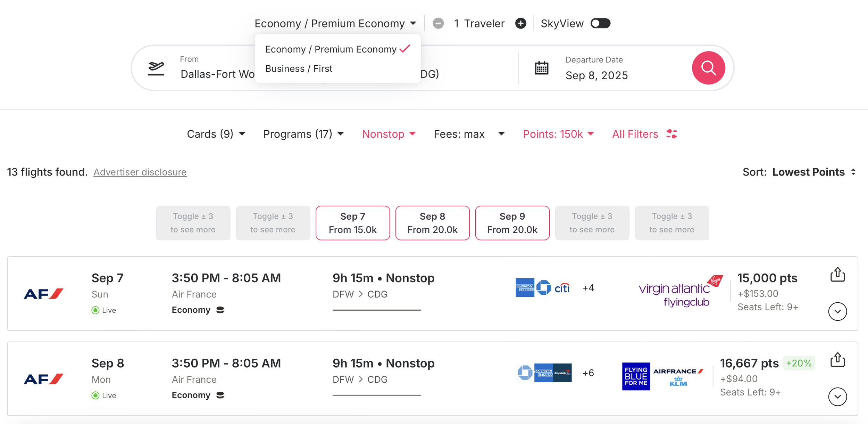Click share icon on Sep 8 flight

click(837, 360)
